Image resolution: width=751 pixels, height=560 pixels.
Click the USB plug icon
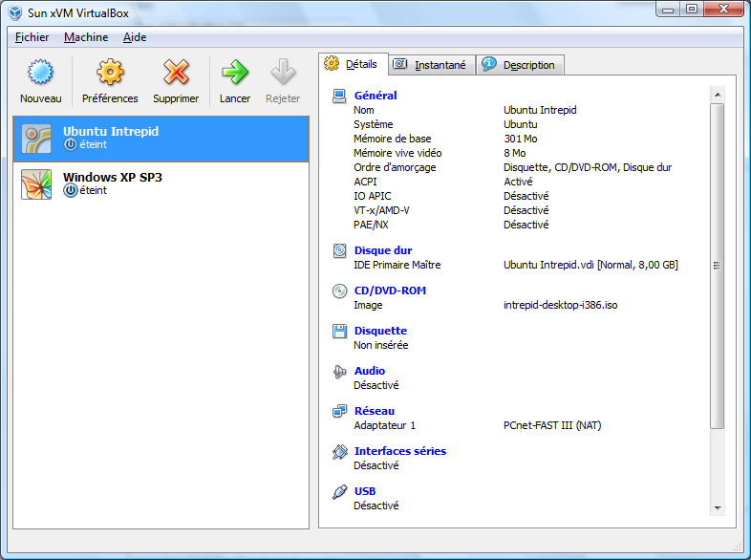[339, 492]
